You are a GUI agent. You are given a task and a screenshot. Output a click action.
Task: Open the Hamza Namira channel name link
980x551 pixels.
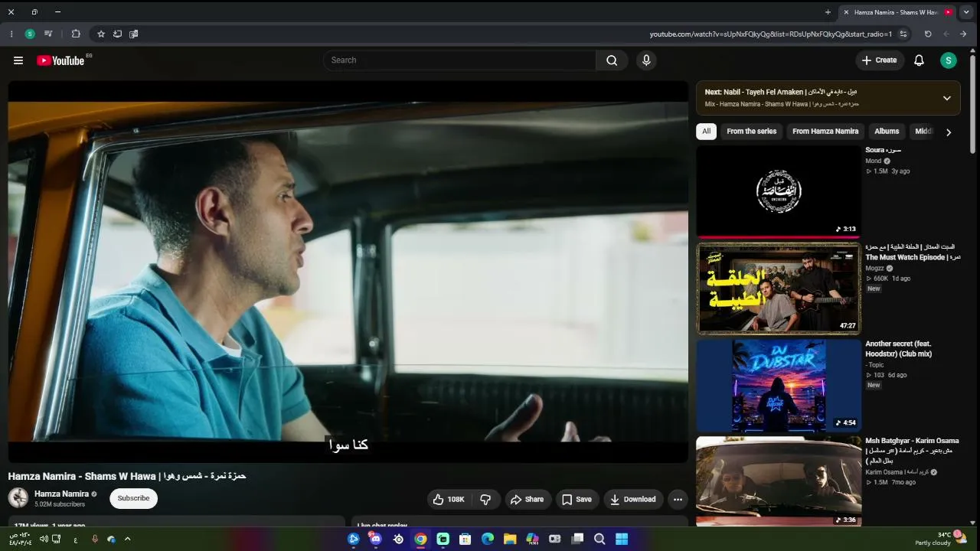(x=61, y=494)
